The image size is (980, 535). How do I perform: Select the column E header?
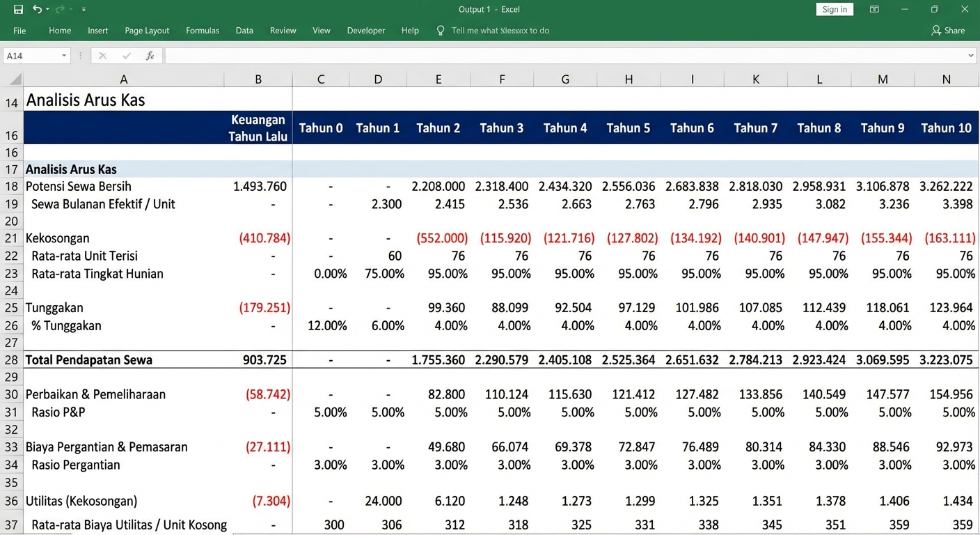coord(438,79)
